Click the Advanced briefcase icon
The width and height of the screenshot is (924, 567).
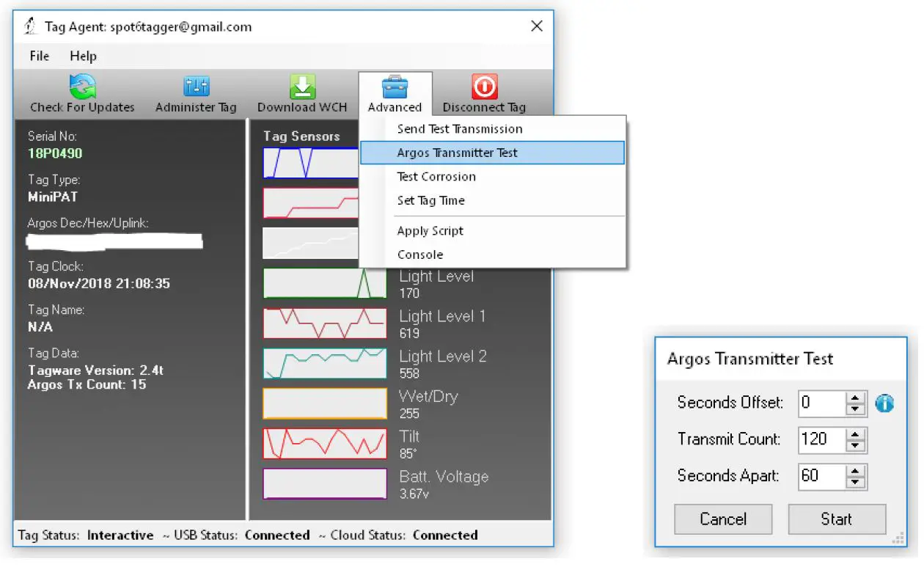pos(395,87)
